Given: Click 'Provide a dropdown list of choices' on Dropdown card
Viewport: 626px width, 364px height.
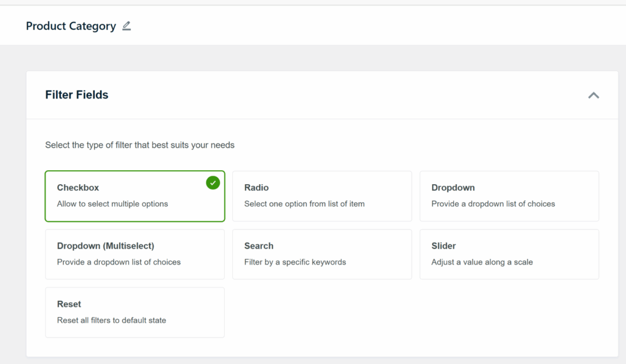Looking at the screenshot, I should point(494,204).
